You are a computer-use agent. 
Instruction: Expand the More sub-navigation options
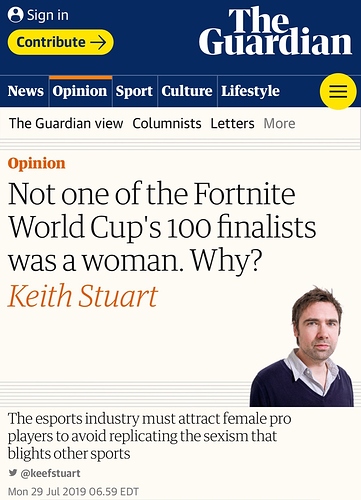279,123
